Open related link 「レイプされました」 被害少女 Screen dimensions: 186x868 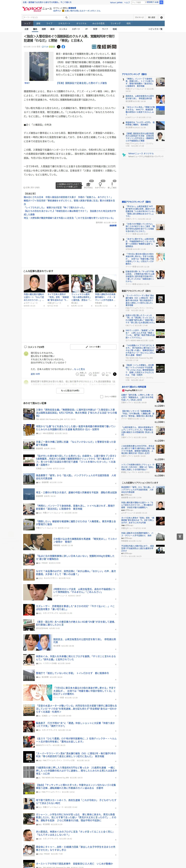(54, 208)
